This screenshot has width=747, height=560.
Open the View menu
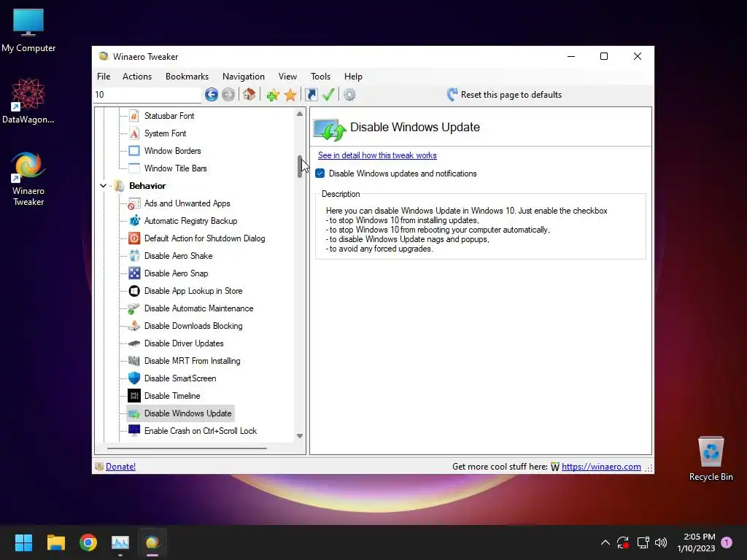[287, 76]
